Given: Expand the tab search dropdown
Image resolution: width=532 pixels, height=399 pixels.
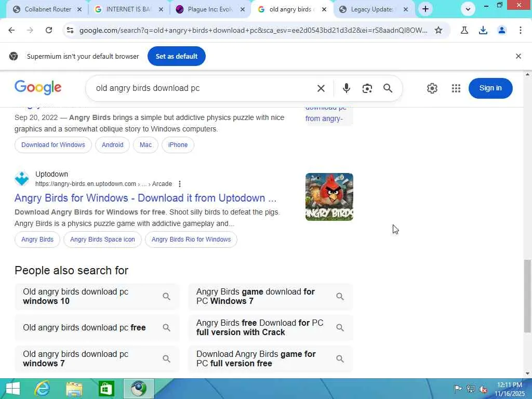Looking at the screenshot, I should (468, 9).
